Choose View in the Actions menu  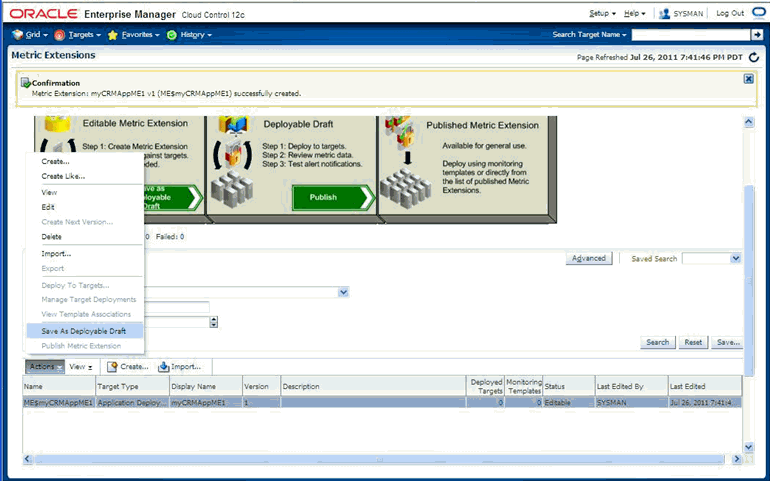coord(49,192)
